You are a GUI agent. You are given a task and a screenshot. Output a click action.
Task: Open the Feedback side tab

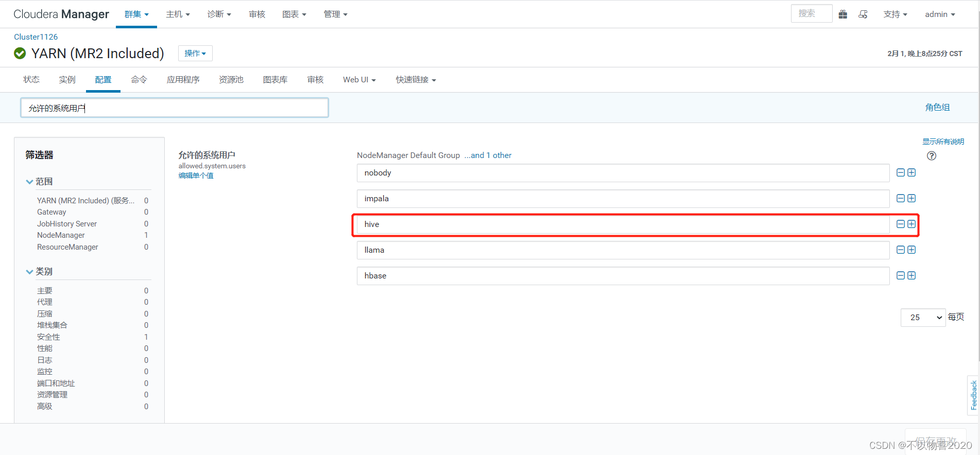973,395
